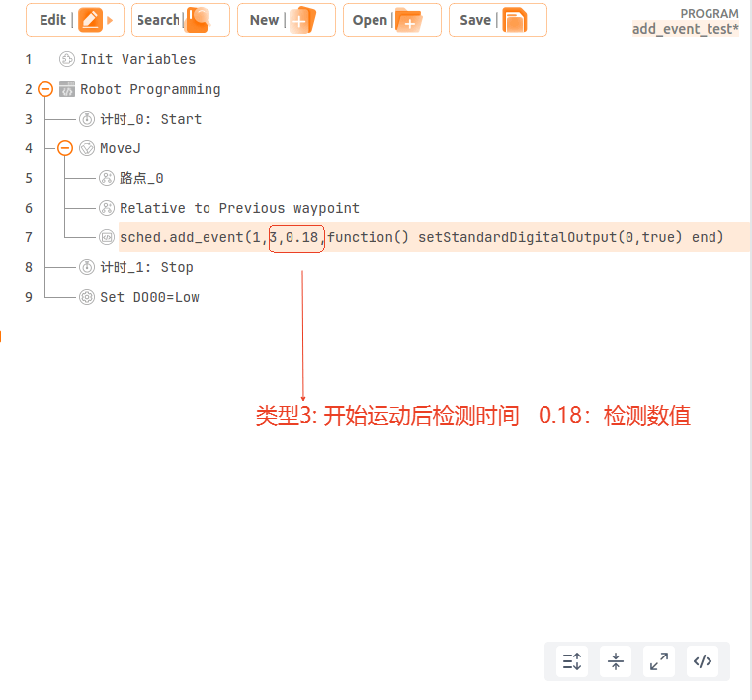Select the sched.add_event script line
Screen dimensions: 752x700
pyautogui.click(x=434, y=237)
